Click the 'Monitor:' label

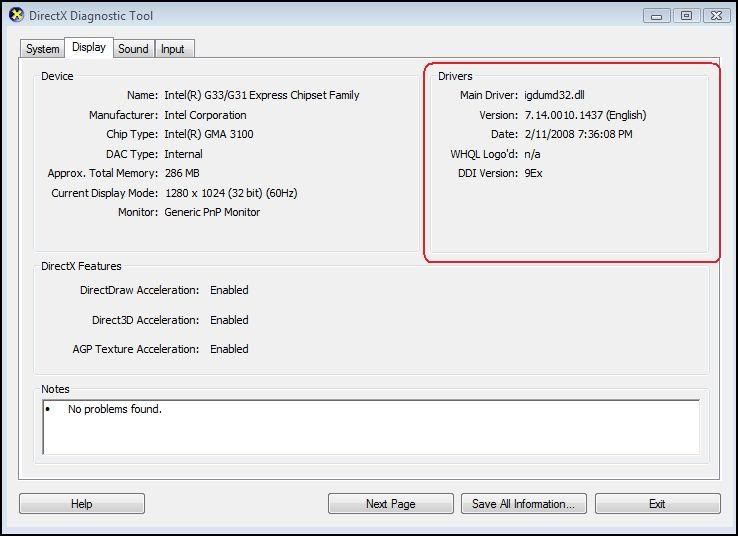point(138,212)
